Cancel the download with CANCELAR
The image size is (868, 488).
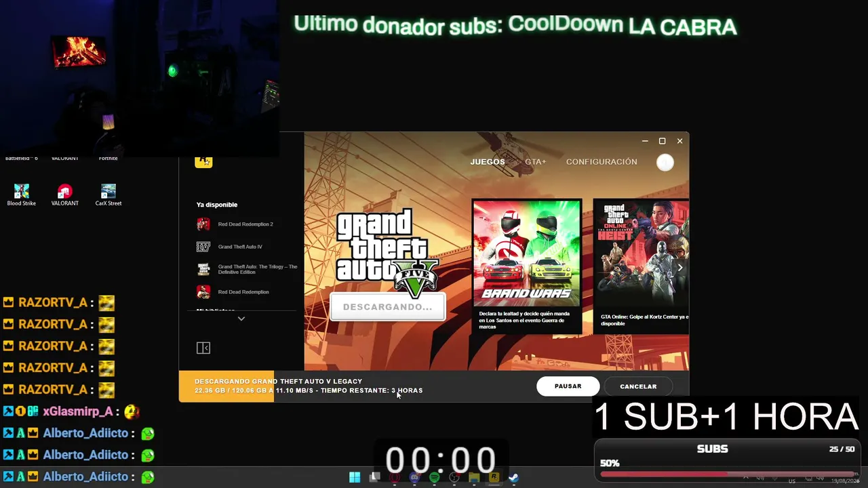point(638,386)
